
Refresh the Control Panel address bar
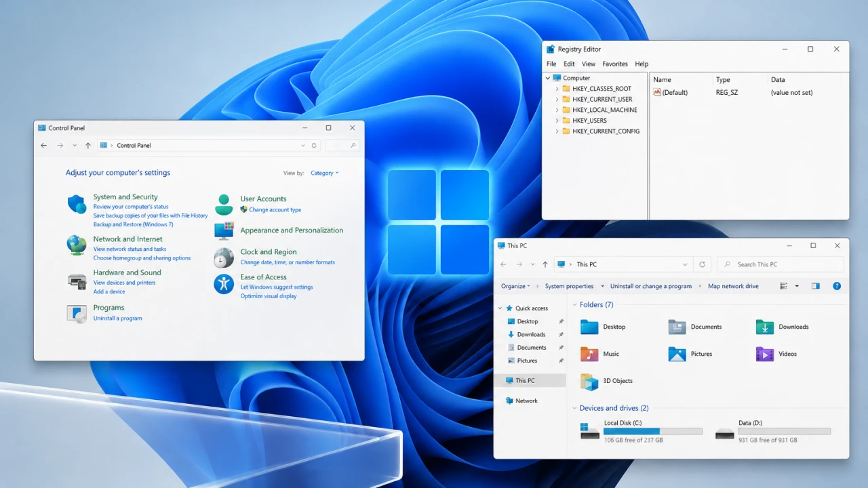click(314, 145)
